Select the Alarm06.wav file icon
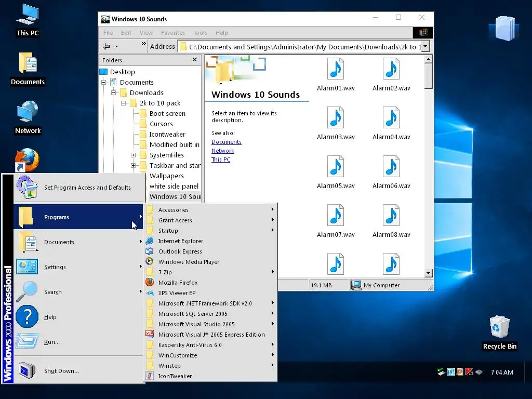The image size is (532, 399). [391, 167]
